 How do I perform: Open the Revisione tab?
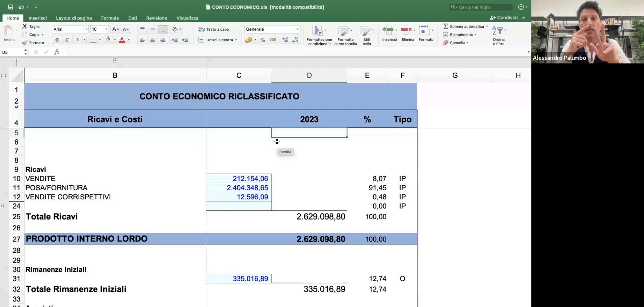pyautogui.click(x=157, y=18)
